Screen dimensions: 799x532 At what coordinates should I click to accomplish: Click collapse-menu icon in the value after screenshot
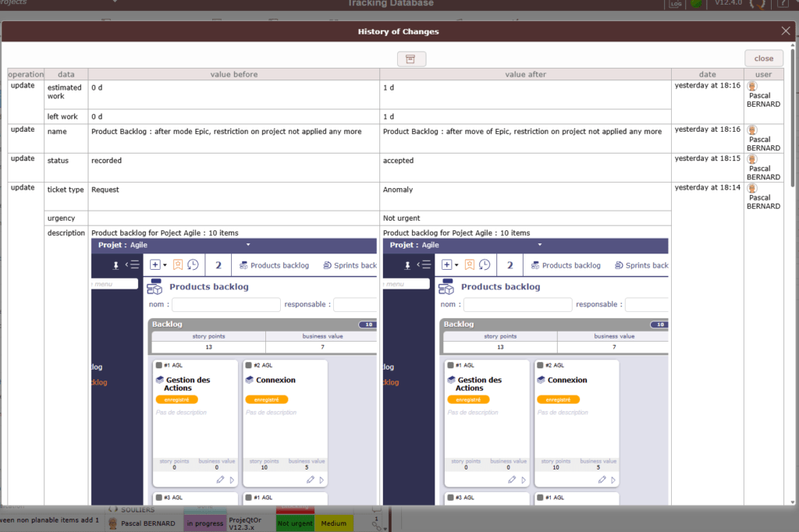pos(424,265)
